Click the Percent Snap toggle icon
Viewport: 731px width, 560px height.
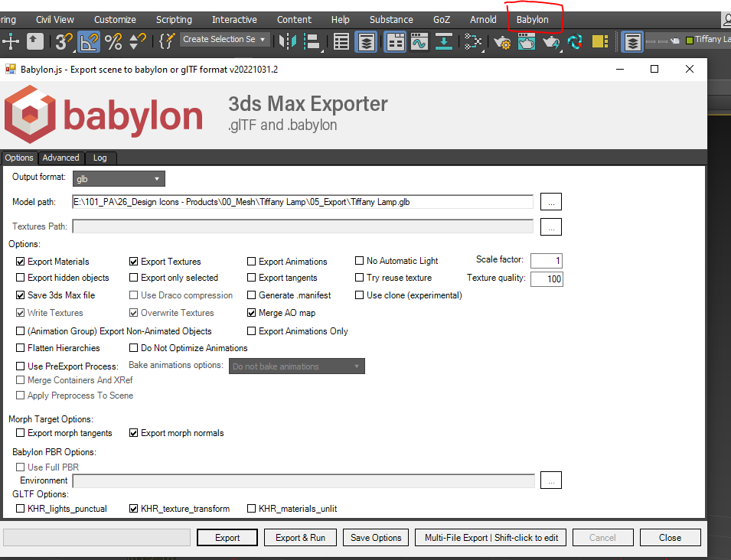(x=113, y=41)
